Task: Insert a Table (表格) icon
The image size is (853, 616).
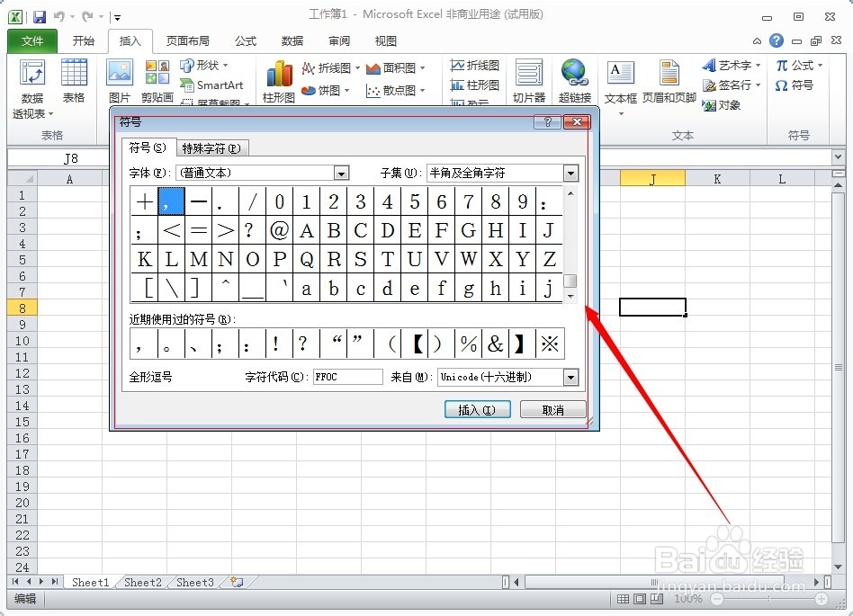Action: tap(74, 81)
